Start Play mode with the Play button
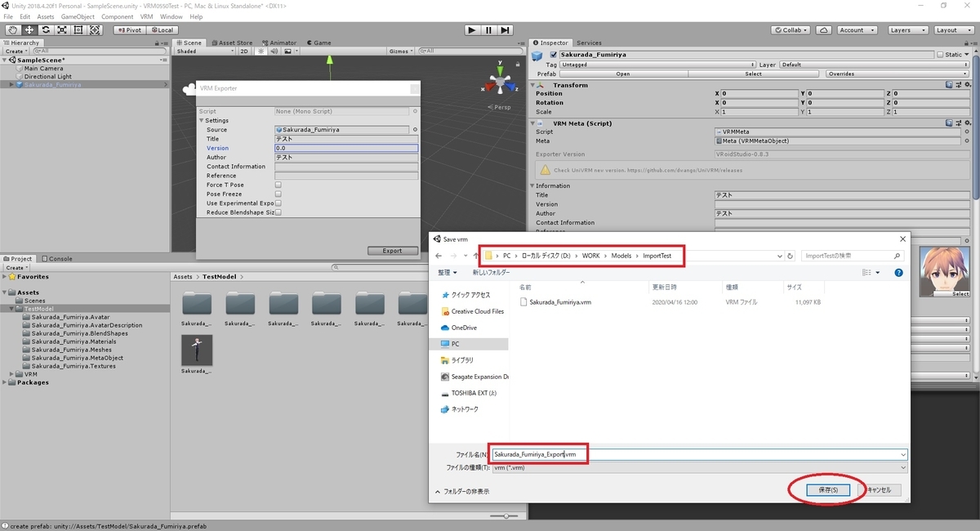This screenshot has height=531, width=980. (x=471, y=30)
